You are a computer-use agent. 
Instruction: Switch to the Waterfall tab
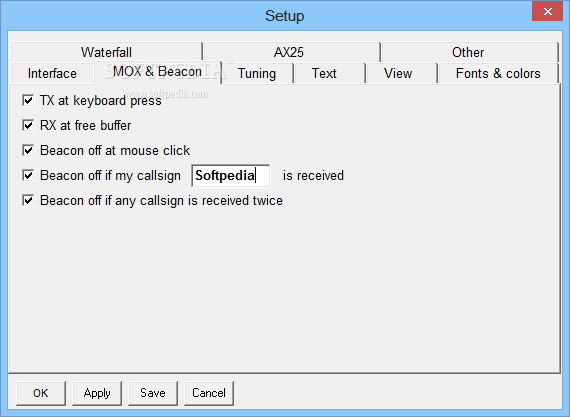click(x=106, y=52)
